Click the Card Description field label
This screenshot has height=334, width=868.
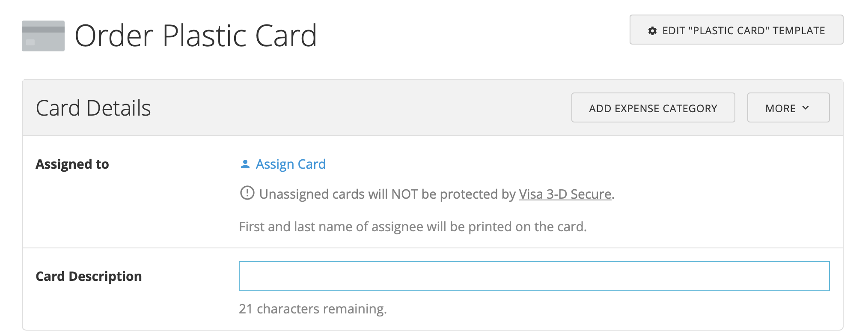pos(89,276)
